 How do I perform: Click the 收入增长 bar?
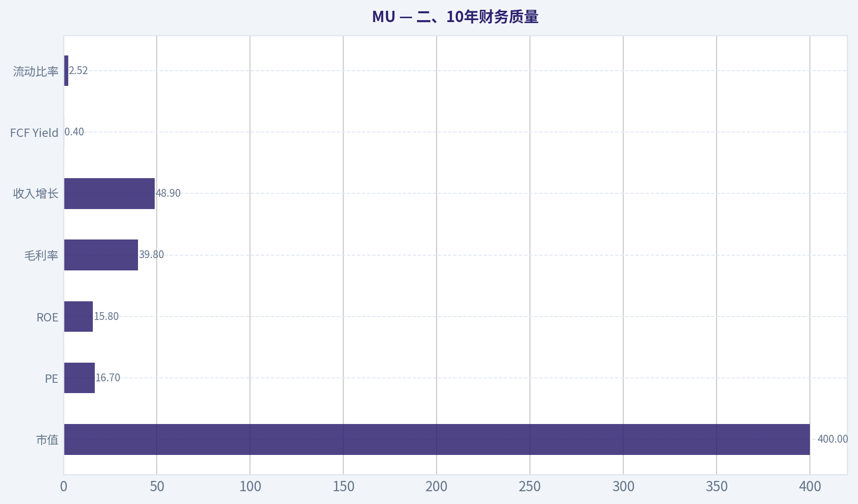(110, 193)
